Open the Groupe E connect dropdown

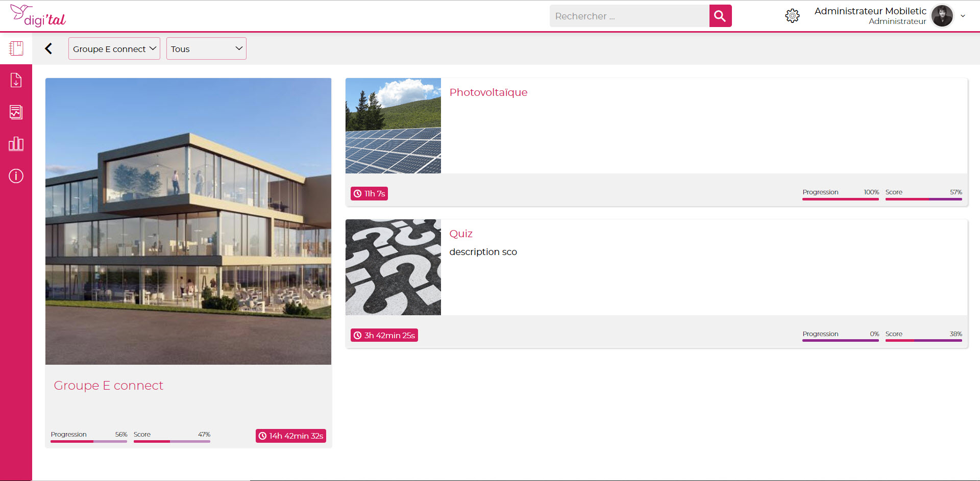click(x=114, y=48)
